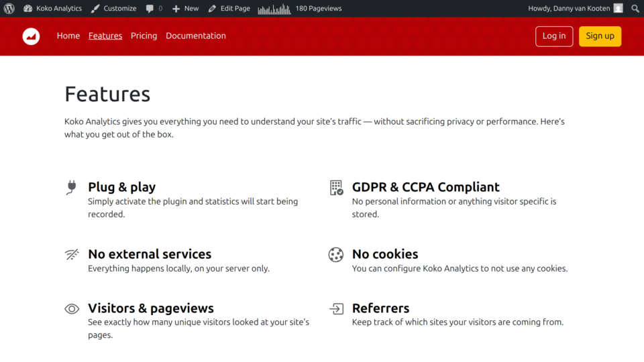Click the Log in button

coord(554,36)
